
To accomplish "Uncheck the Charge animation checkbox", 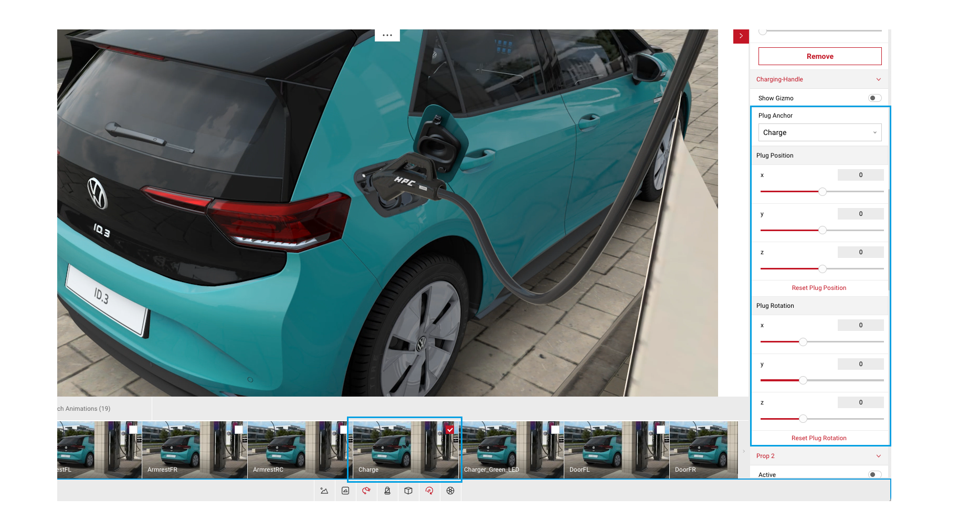I will [x=450, y=430].
